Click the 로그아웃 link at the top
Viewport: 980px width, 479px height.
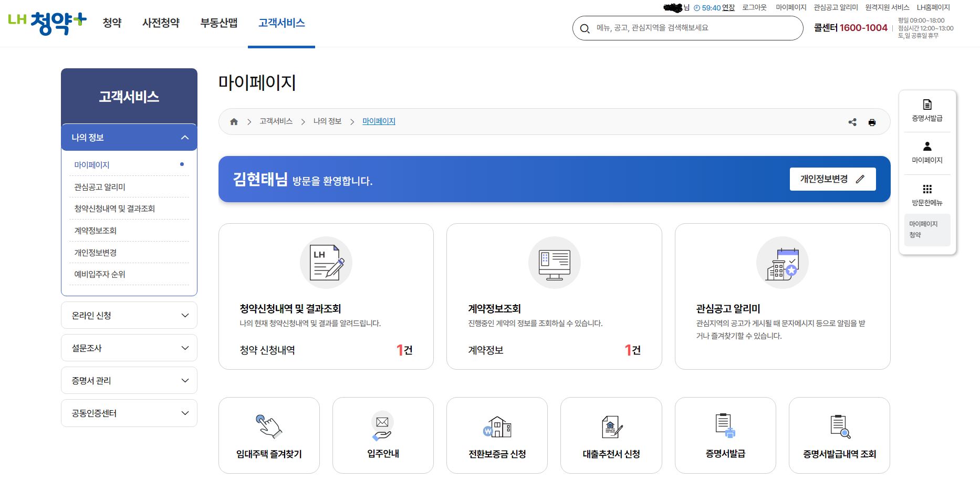pyautogui.click(x=755, y=7)
